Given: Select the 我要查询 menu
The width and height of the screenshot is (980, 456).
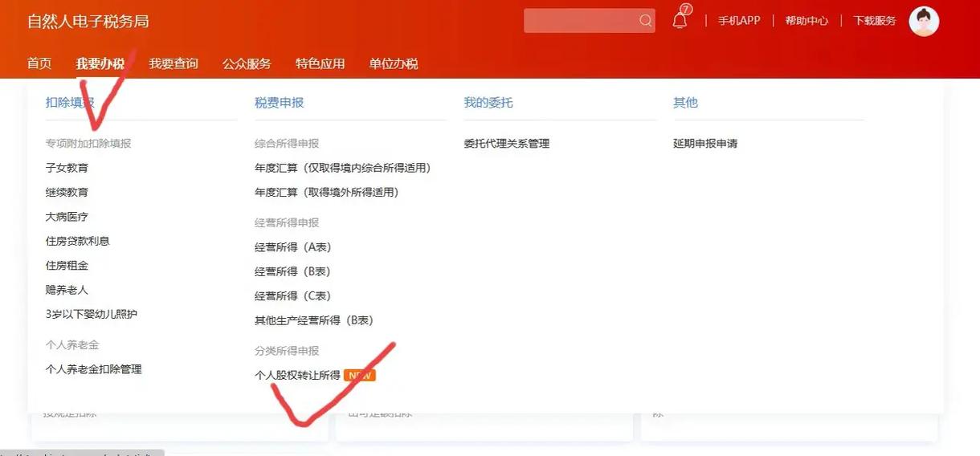Looking at the screenshot, I should pos(174,63).
